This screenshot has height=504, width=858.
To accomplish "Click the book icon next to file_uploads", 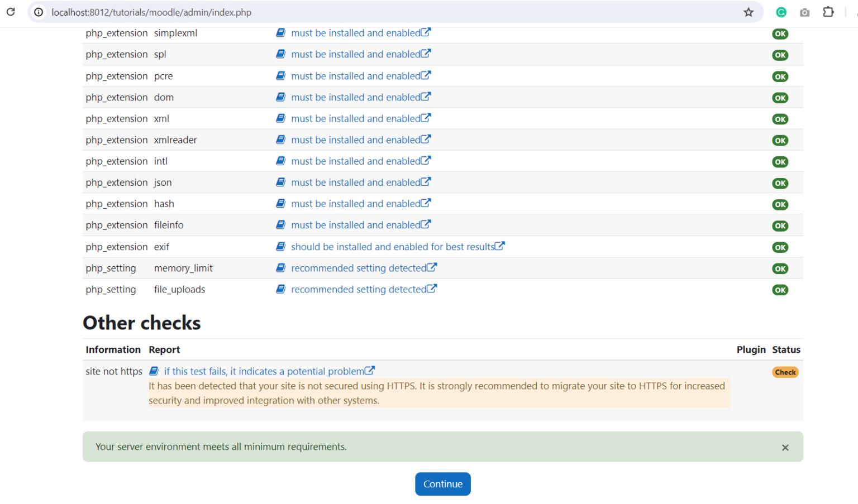I will [280, 289].
